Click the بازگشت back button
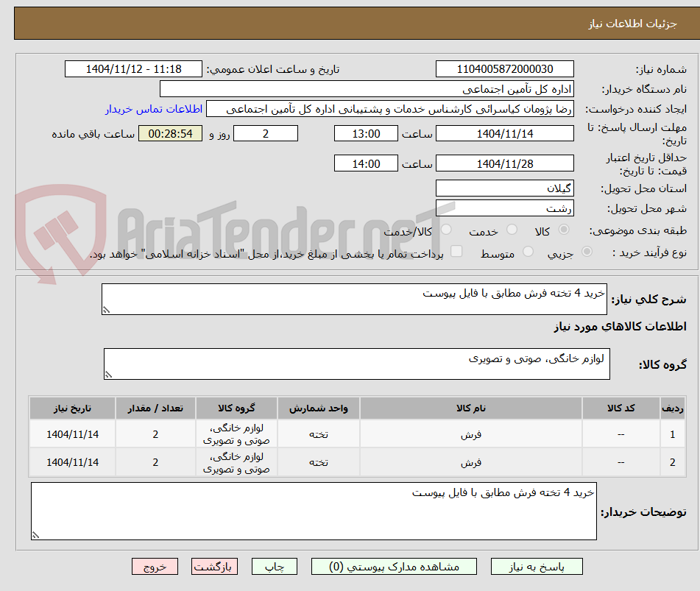The image size is (700, 591). (x=214, y=567)
